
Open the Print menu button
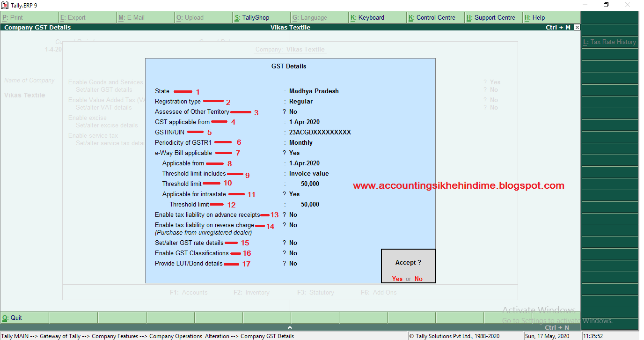[29, 17]
